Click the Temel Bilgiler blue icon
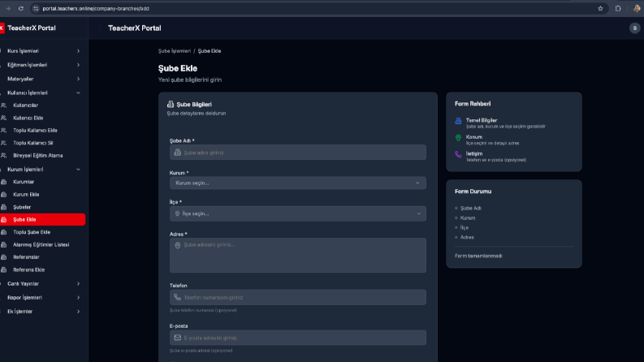The width and height of the screenshot is (644, 362). [x=458, y=121]
